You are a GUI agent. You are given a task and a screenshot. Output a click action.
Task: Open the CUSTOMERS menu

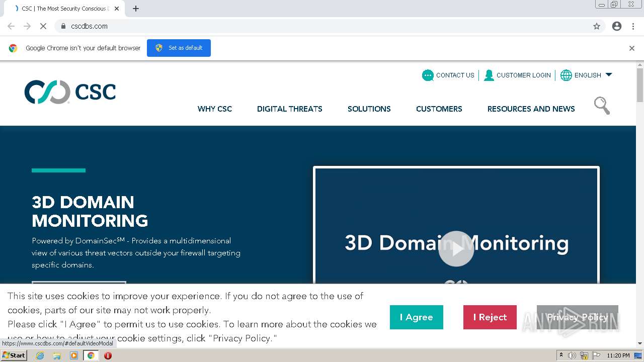coord(439,109)
